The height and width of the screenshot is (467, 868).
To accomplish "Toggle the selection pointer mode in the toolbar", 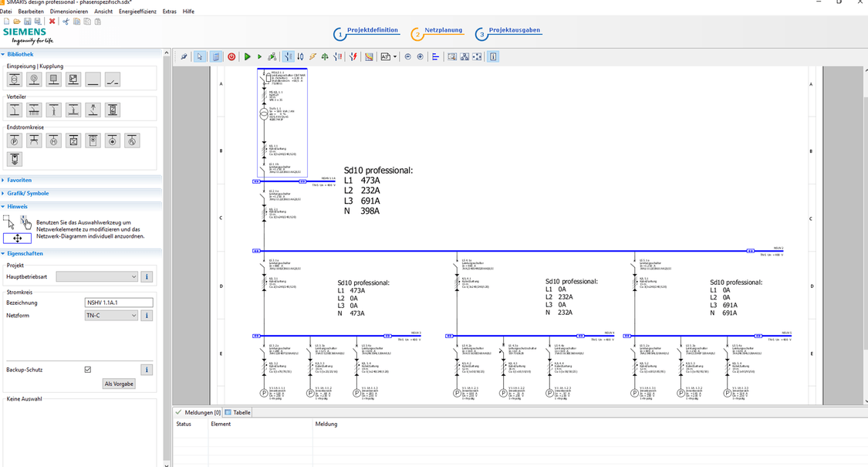I will tap(199, 56).
